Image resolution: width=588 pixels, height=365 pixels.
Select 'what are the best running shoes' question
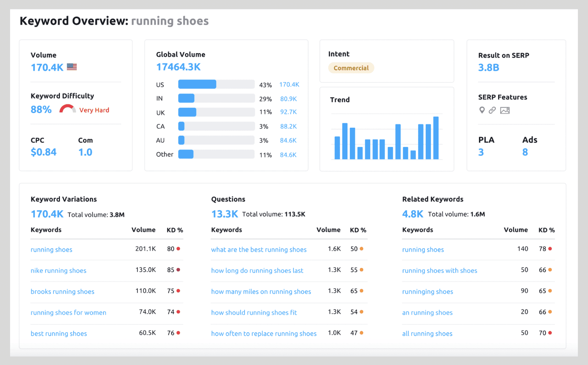(x=259, y=249)
